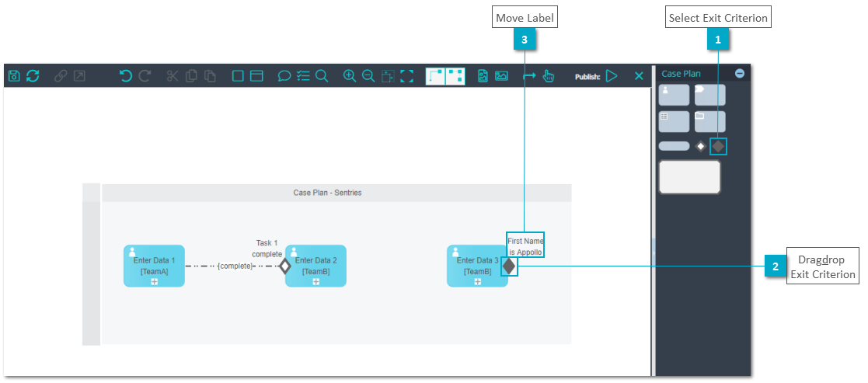868x383 pixels.
Task: Select the arrow connector tool
Action: 530,76
